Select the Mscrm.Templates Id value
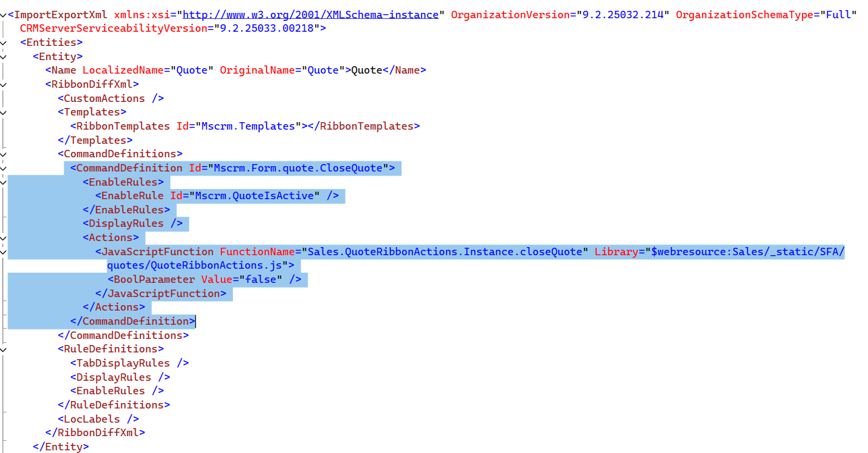Viewport: 868px width, 453px height. (x=241, y=126)
